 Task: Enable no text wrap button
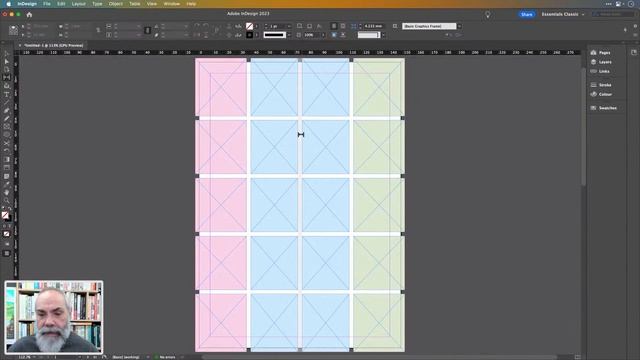click(333, 26)
